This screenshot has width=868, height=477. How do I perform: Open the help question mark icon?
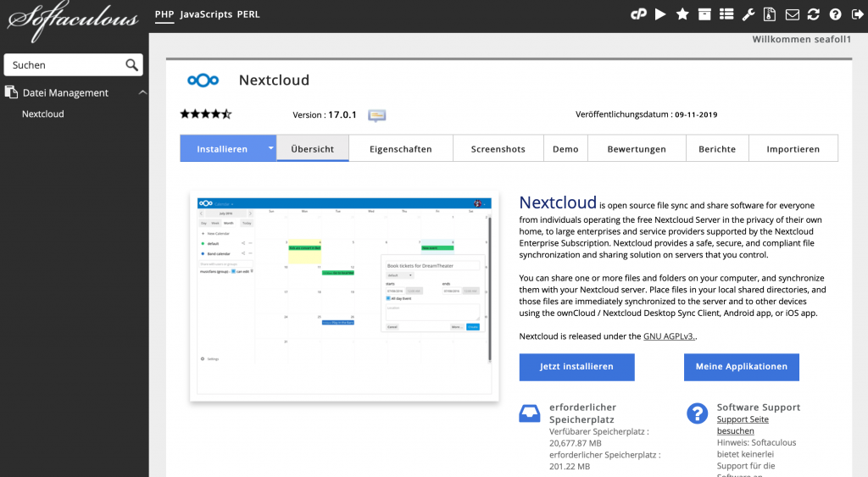click(835, 14)
